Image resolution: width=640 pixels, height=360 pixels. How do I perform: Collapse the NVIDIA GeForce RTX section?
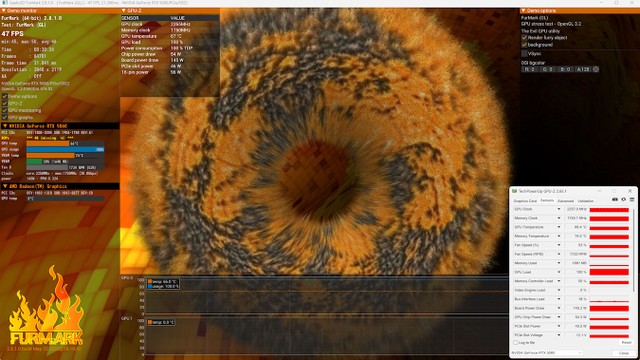(x=4, y=126)
